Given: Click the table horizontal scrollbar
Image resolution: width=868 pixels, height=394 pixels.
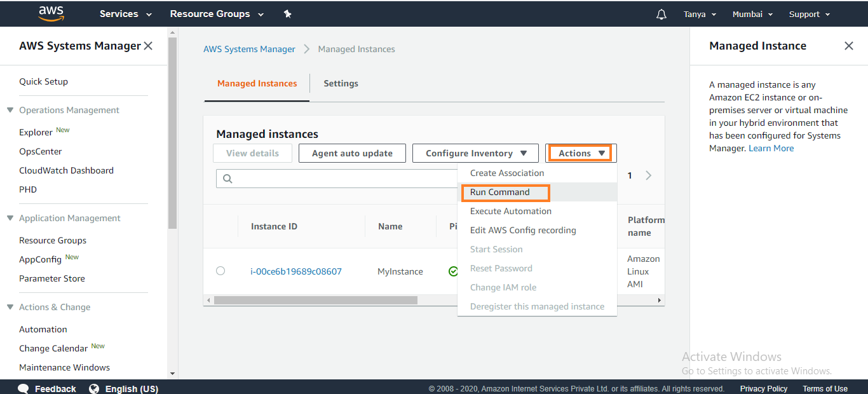Looking at the screenshot, I should click(316, 300).
